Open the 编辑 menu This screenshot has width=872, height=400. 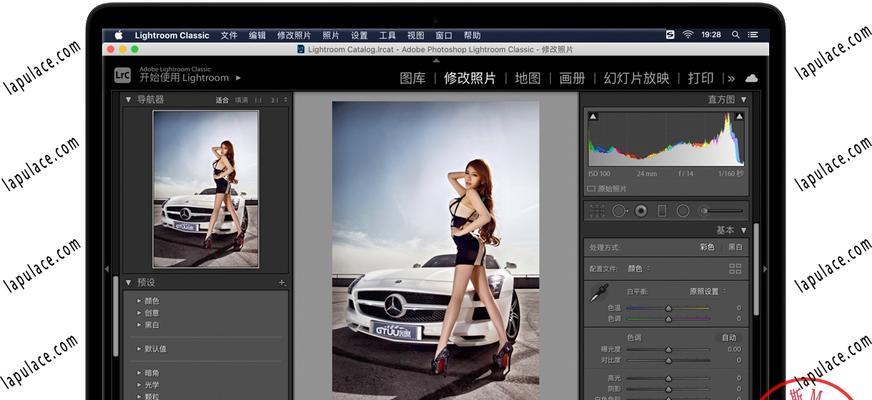257,35
